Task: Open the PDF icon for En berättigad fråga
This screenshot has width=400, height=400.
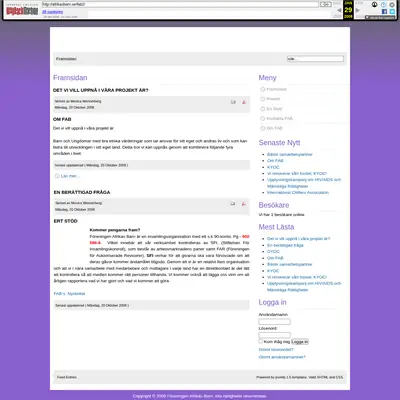Action: click(244, 204)
